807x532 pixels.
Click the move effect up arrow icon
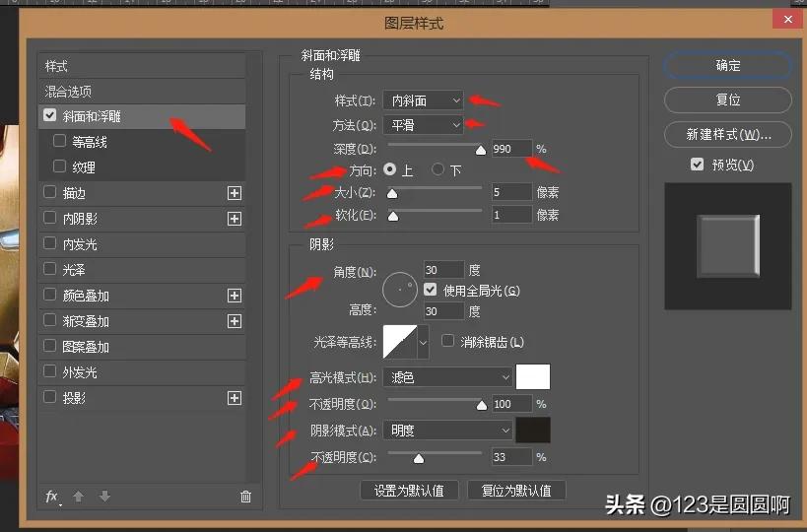coord(78,497)
